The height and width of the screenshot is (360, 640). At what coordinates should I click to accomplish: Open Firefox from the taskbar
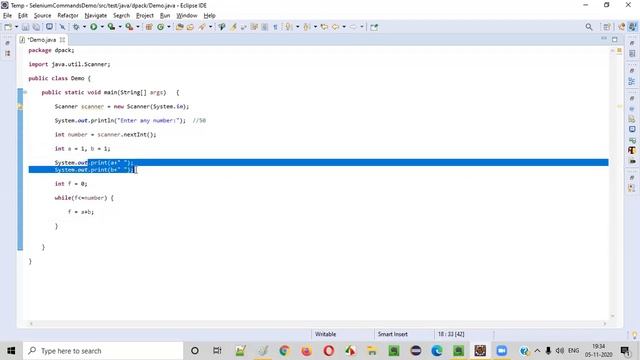tap(306, 351)
